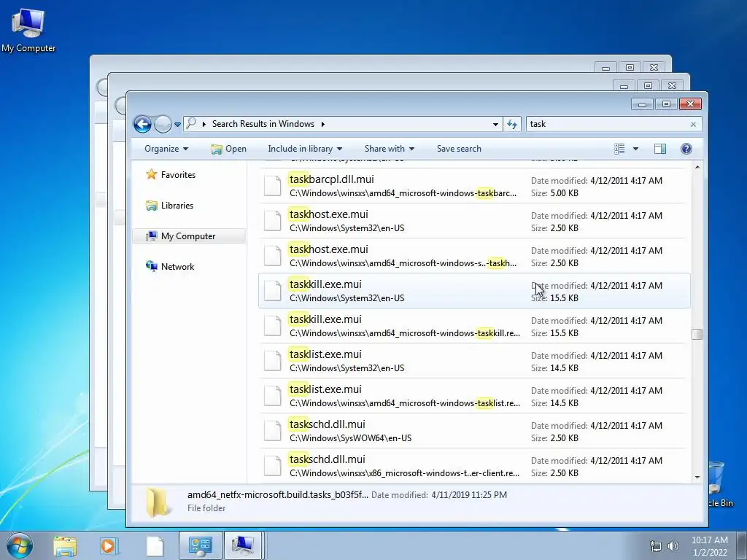Click Search Results in Windows breadcrumb
The height and width of the screenshot is (560, 747).
click(x=263, y=124)
